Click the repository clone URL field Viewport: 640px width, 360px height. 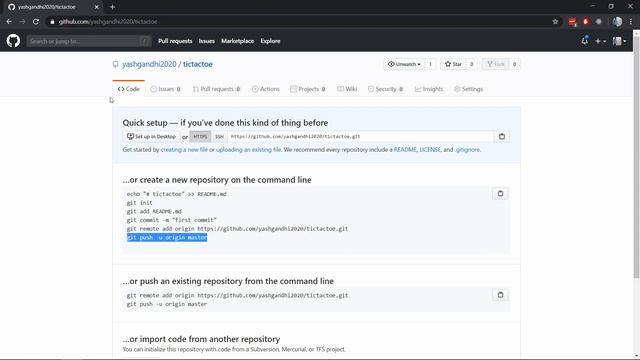361,137
